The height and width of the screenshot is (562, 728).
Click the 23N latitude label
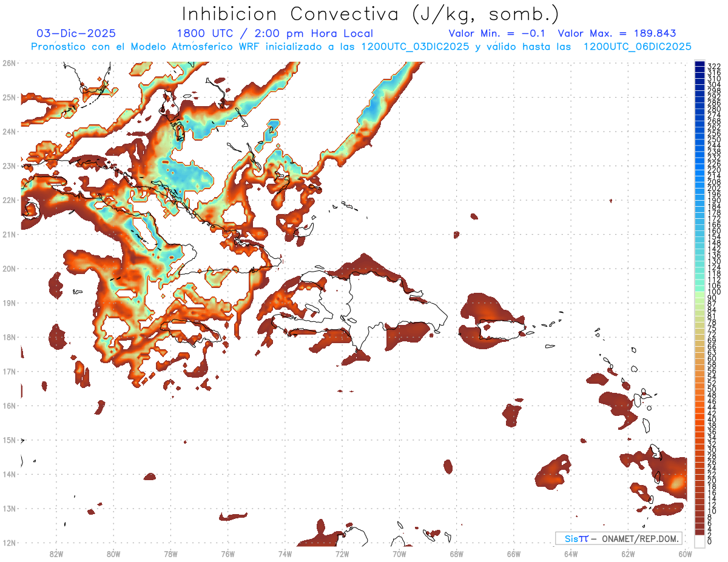tap(9, 166)
